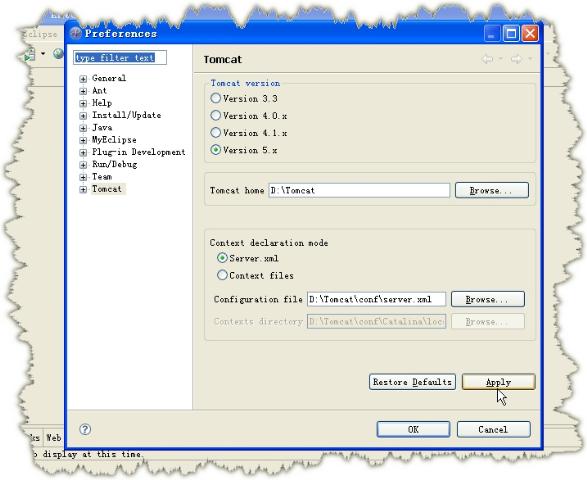Select Tomcat Version 5.x radio button

(x=215, y=150)
